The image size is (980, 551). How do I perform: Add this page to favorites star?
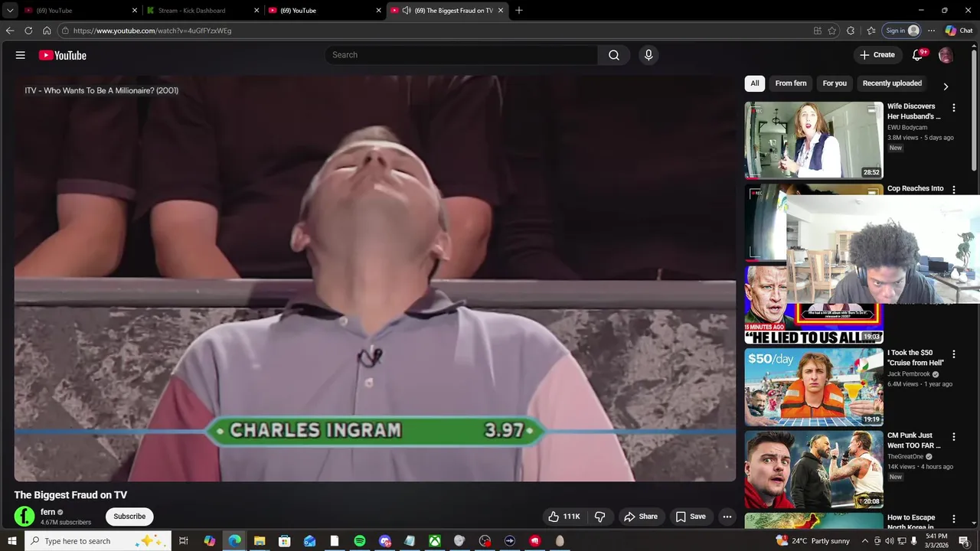832,31
